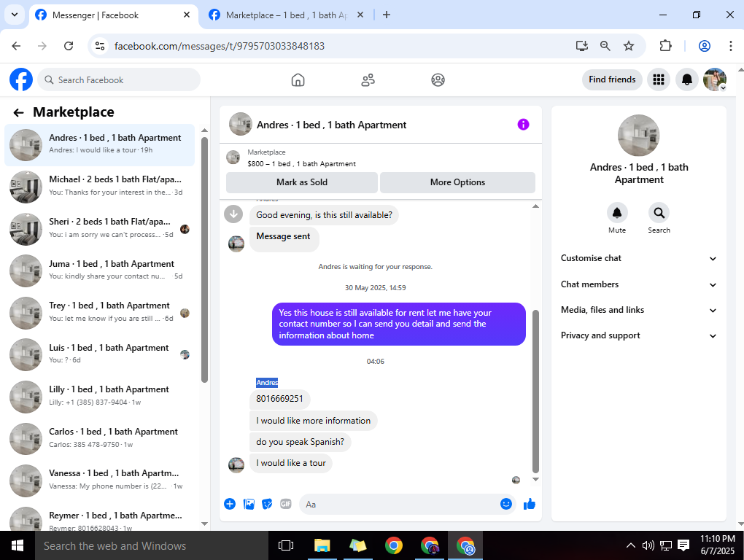
Task: Focus the Search Facebook field
Action: pos(119,79)
